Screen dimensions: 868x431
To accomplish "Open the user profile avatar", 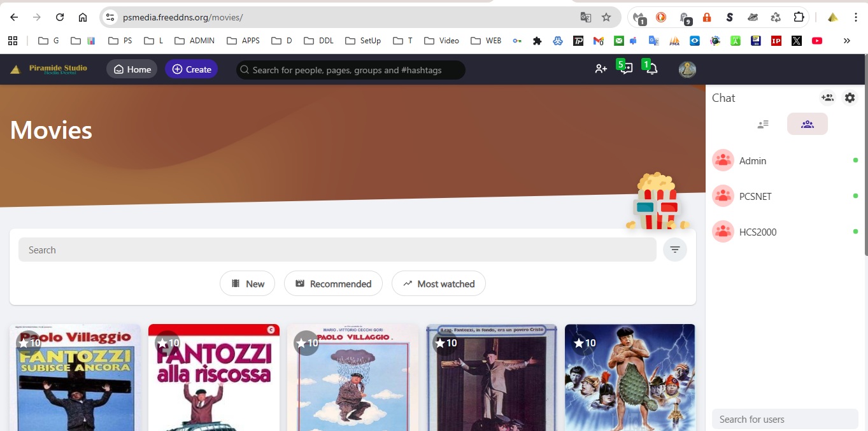I will tap(687, 69).
